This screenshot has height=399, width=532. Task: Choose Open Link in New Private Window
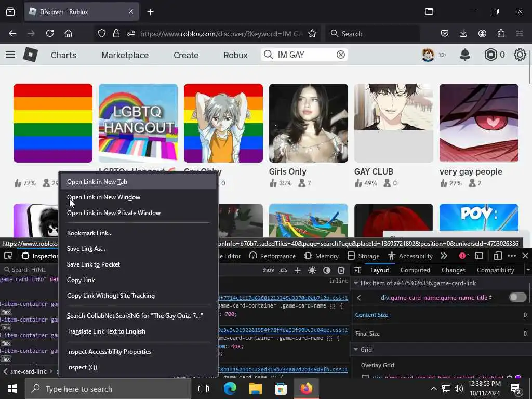point(138,213)
